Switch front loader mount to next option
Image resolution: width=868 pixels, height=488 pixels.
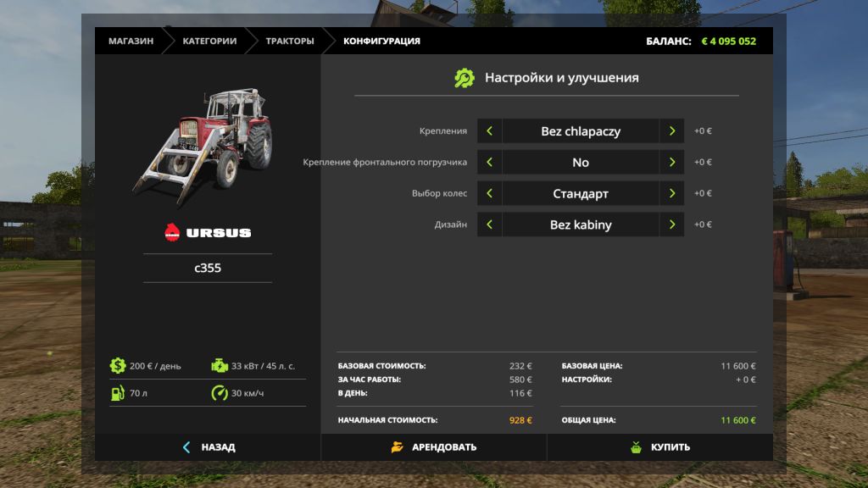(672, 162)
